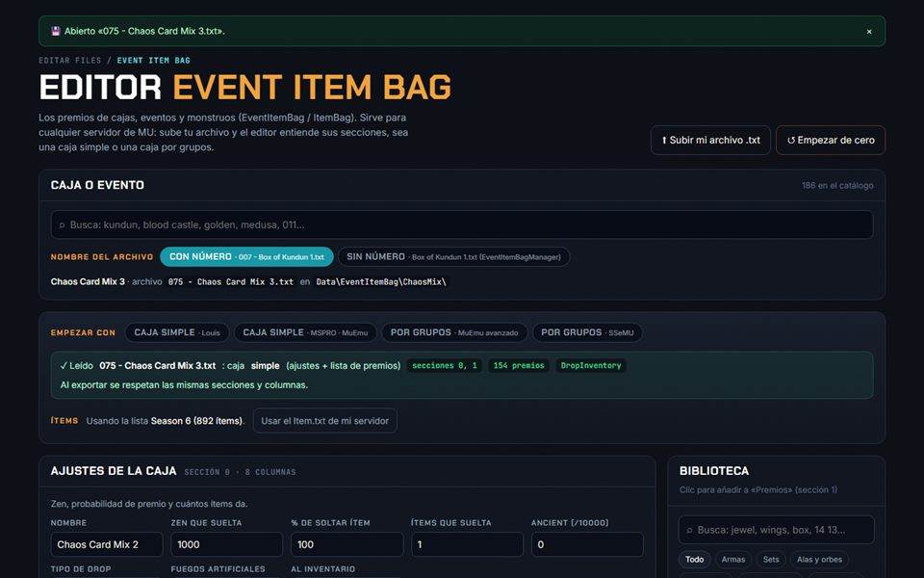Click the 'Season 6 (892 ítems)' text
This screenshot has width=924, height=578.
(x=196, y=421)
